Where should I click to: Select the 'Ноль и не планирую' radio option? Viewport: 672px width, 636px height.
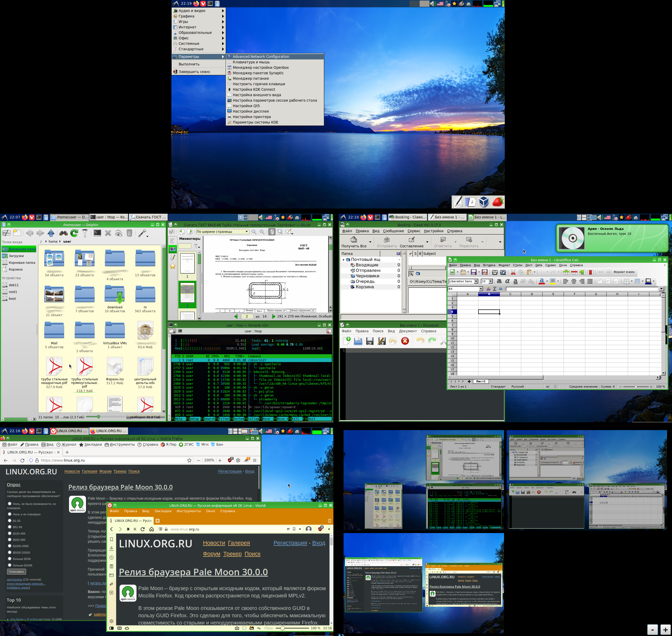pos(9,514)
